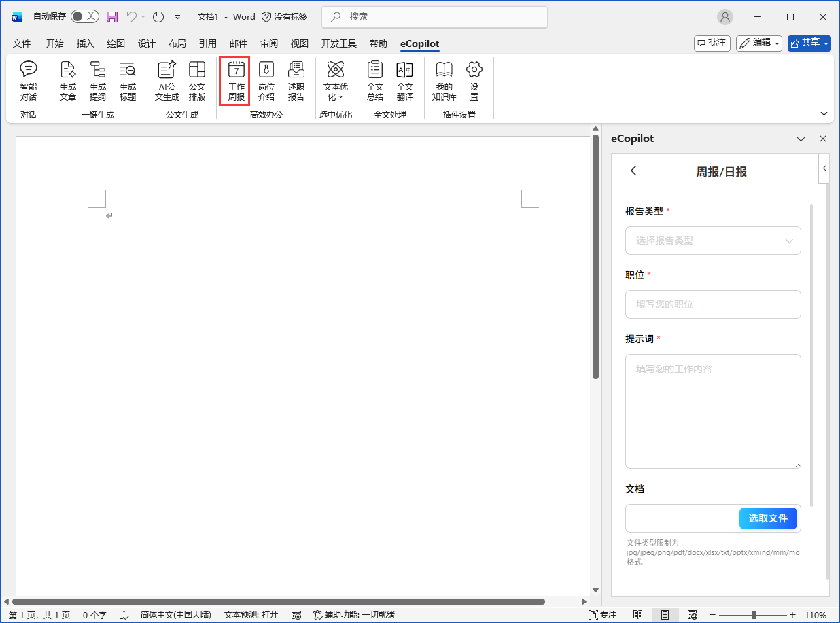Click the 生成文章 ribbon icon
The image size is (840, 623).
[68, 80]
